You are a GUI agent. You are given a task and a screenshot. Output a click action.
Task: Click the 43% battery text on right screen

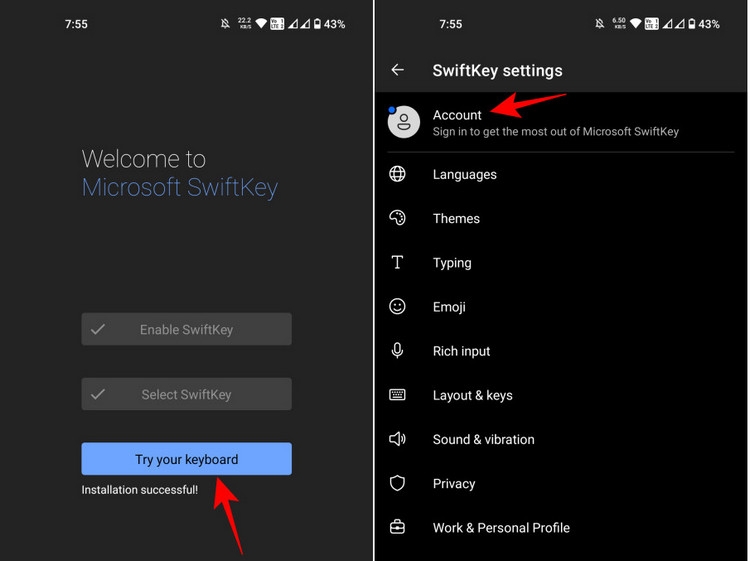709,24
